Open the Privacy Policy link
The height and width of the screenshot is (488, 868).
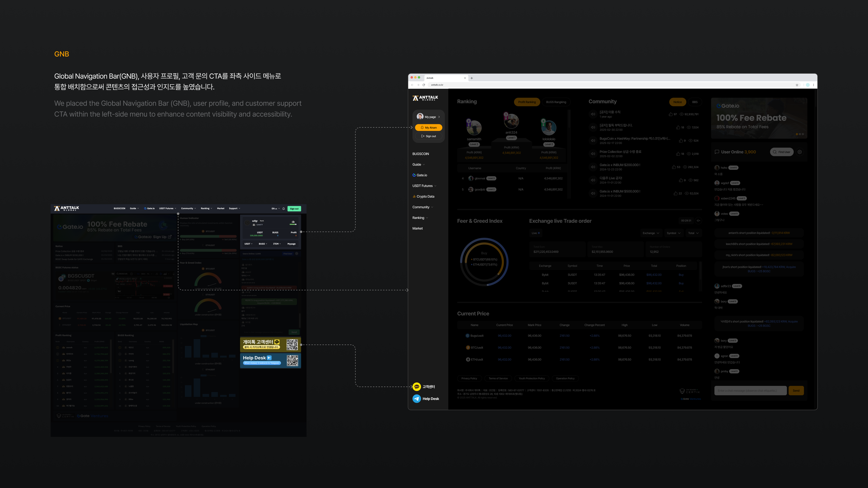click(x=469, y=379)
